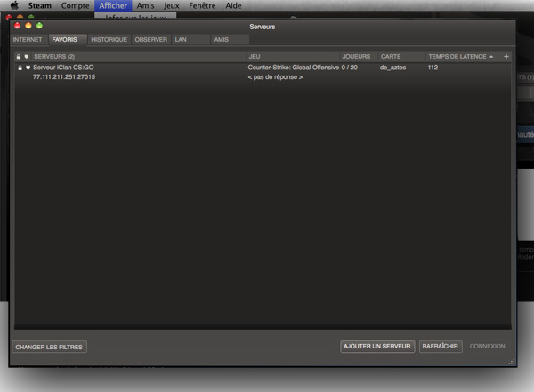Screen dimensions: 534x392
Task: Open the Steam menu in menu bar
Action: [39, 6]
